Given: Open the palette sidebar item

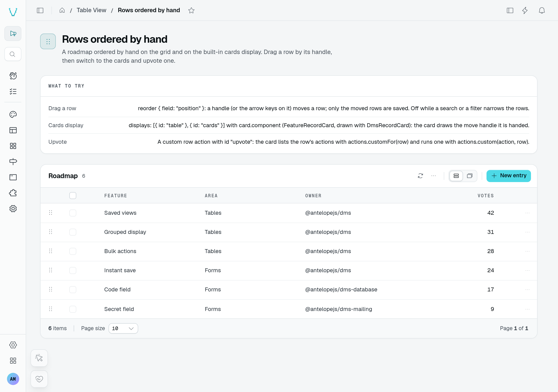Looking at the screenshot, I should click(13, 114).
